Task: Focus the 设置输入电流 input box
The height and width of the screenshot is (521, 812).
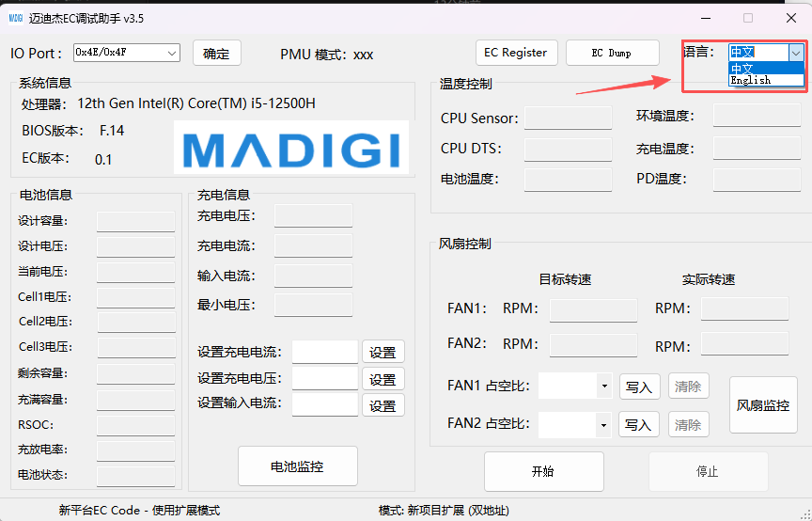Action: pos(325,404)
